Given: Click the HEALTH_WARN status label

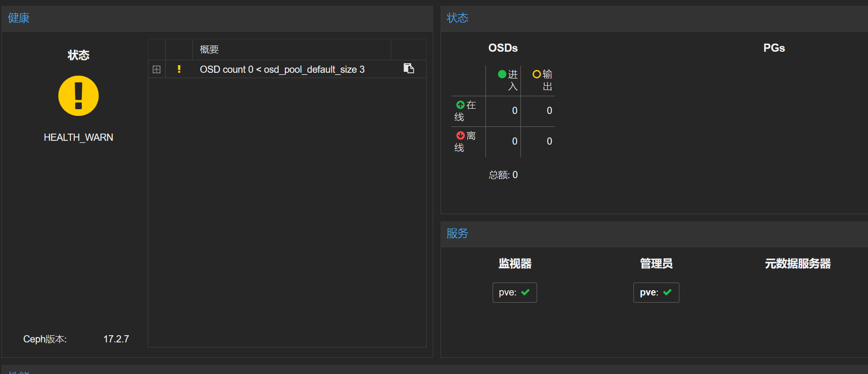Looking at the screenshot, I should [x=79, y=137].
